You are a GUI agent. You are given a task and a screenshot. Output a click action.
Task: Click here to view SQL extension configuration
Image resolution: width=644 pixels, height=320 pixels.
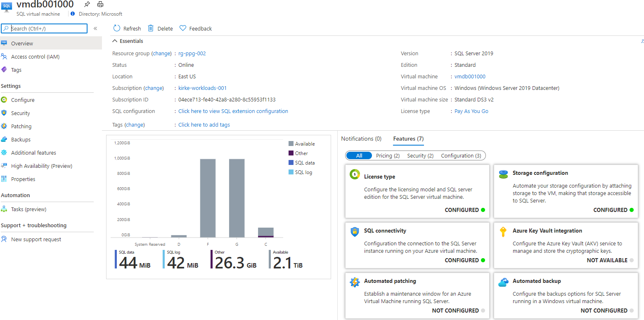click(233, 111)
